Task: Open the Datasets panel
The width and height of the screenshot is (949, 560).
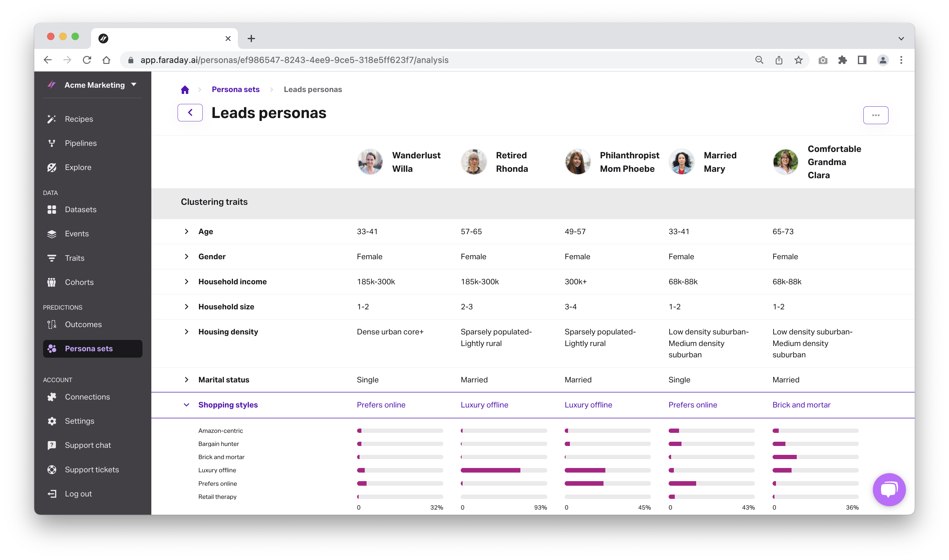Action: (80, 209)
